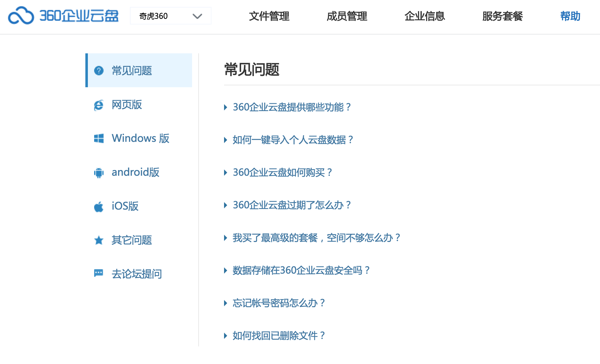This screenshot has width=600, height=364.
Task: Click the chat bubble icon beside 去论坛提问
Action: click(x=99, y=273)
